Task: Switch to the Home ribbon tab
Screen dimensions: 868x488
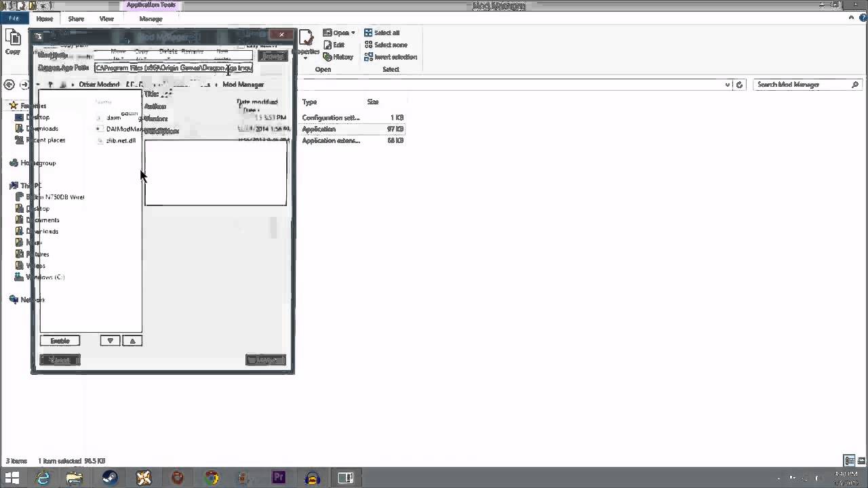Action: click(45, 19)
